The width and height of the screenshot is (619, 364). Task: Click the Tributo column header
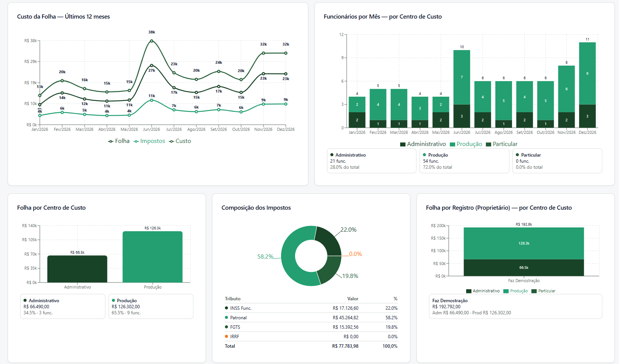[x=233, y=299]
